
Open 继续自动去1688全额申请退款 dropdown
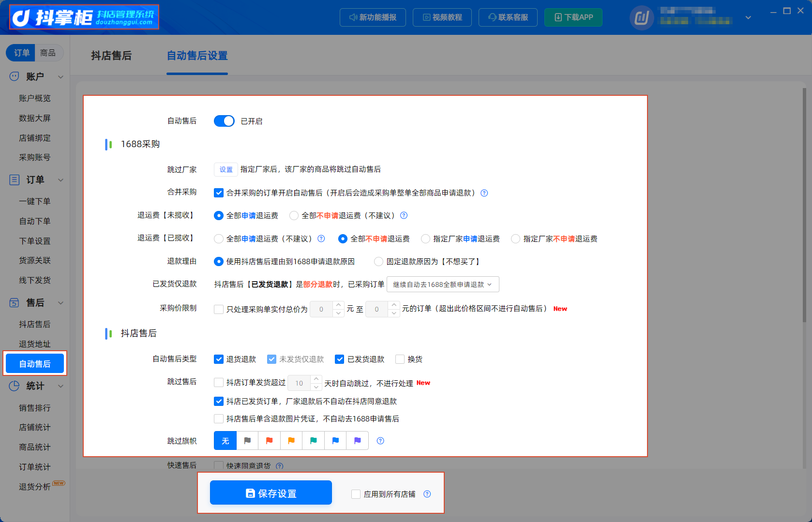tap(443, 284)
